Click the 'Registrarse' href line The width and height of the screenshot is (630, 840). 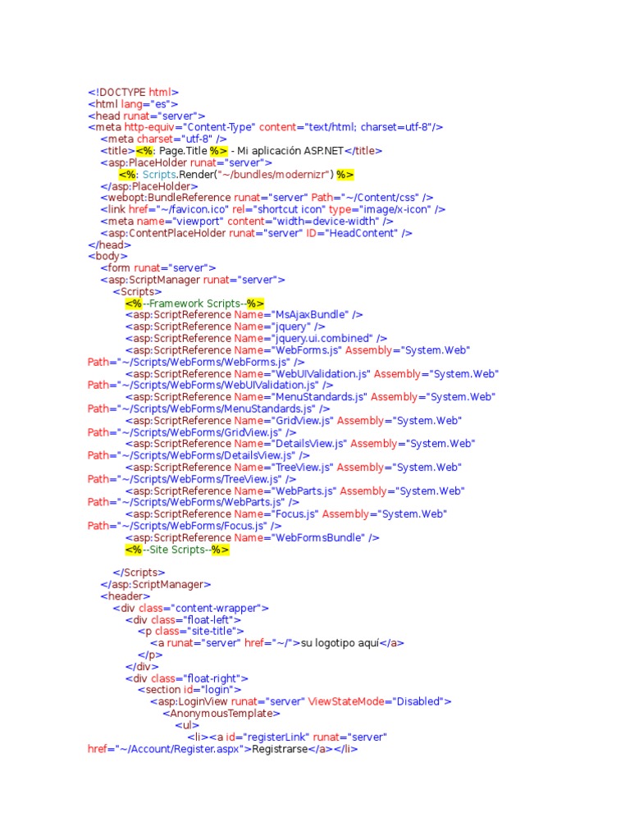[x=223, y=749]
